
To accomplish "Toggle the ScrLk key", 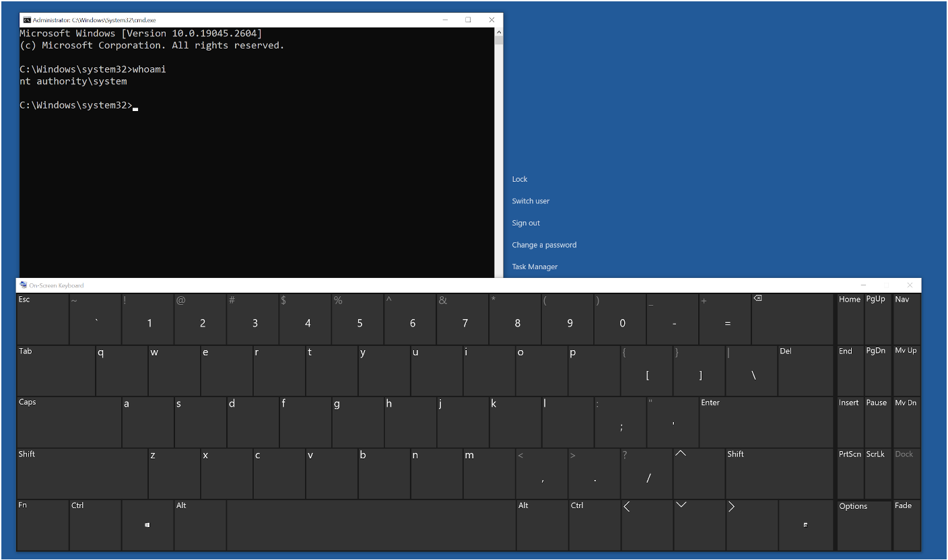I will click(878, 473).
